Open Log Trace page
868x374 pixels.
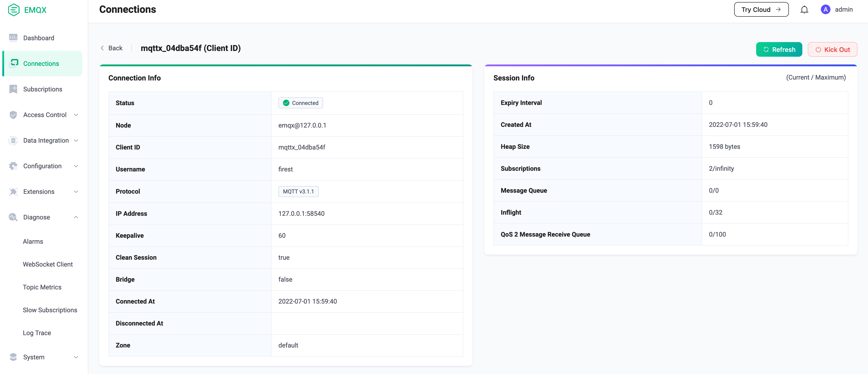[x=37, y=333]
